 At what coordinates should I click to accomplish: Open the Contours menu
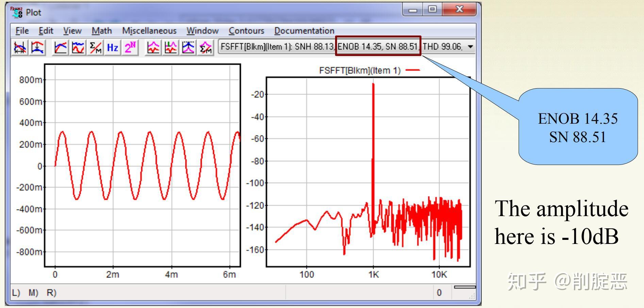(x=246, y=31)
